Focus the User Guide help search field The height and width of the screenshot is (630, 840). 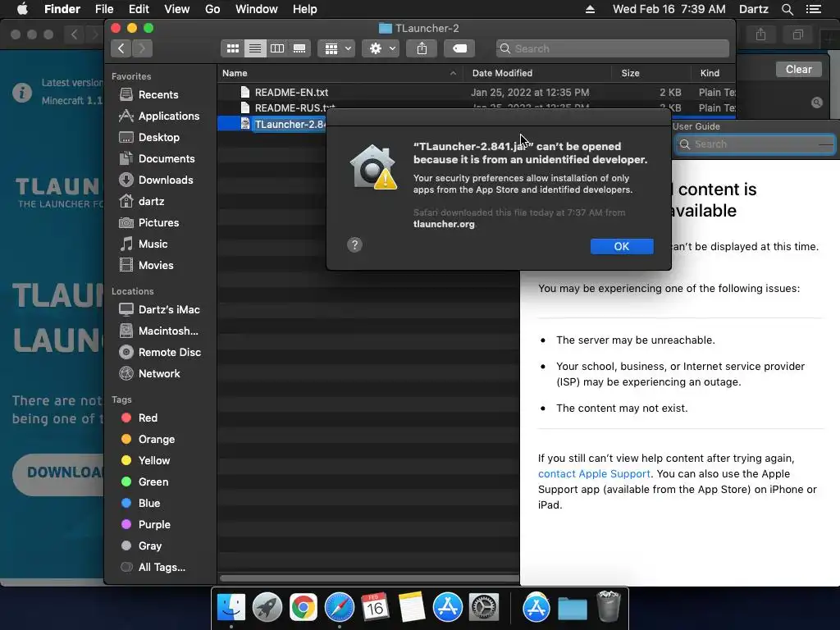pyautogui.click(x=756, y=144)
